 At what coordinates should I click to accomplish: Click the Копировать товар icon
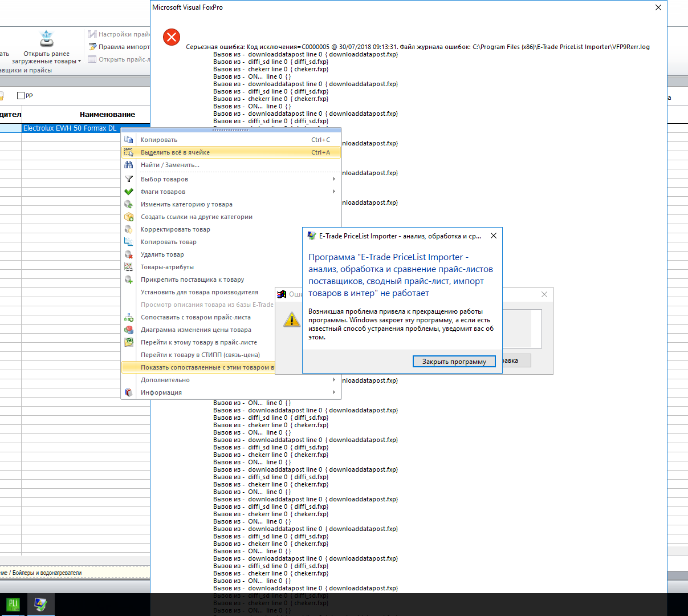pyautogui.click(x=129, y=242)
